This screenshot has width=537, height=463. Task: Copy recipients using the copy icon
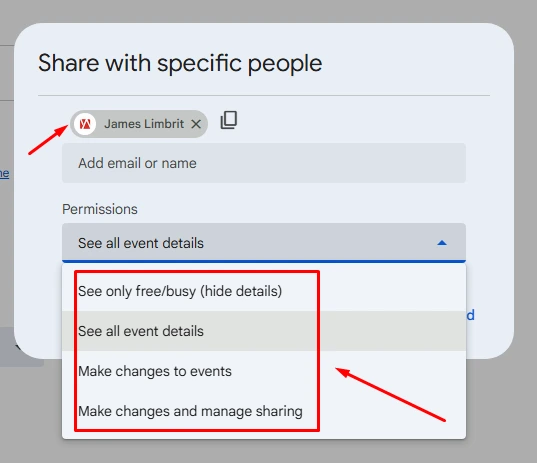(229, 120)
